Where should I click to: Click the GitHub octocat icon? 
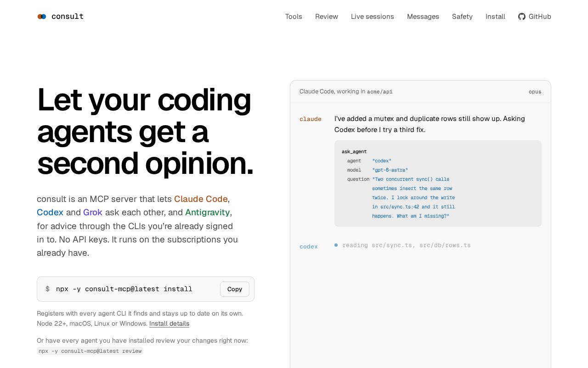(522, 17)
